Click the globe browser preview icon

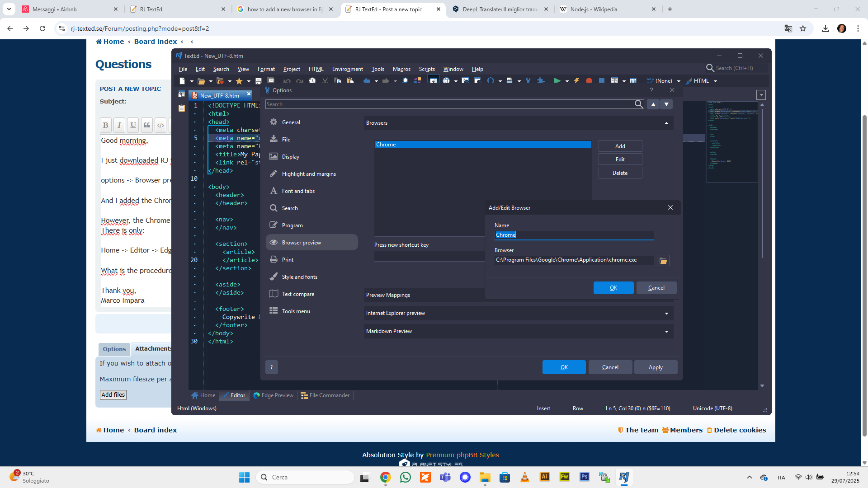(446, 80)
